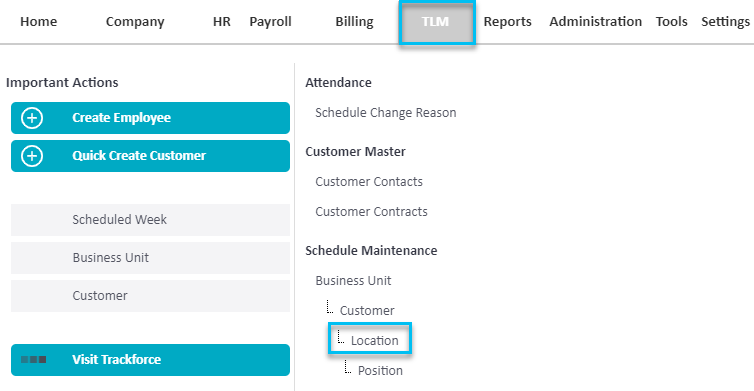Screen dimensions: 754x391
Task: Open the Customer Contracts link
Action: click(371, 212)
